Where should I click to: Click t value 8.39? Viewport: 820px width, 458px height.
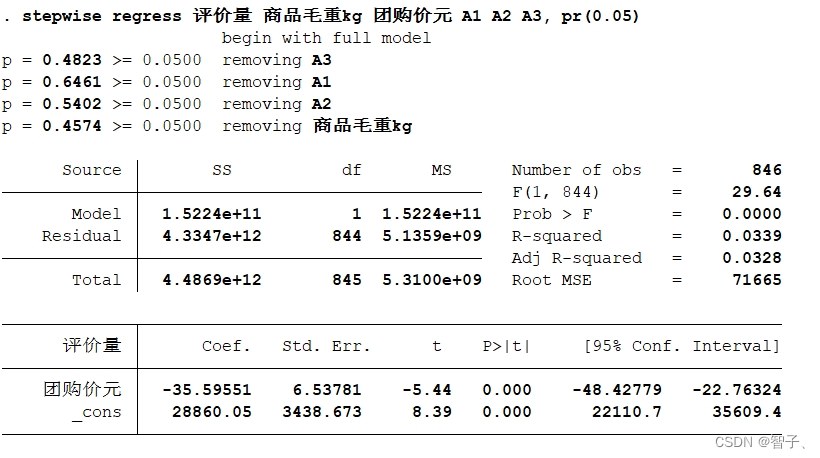432,411
